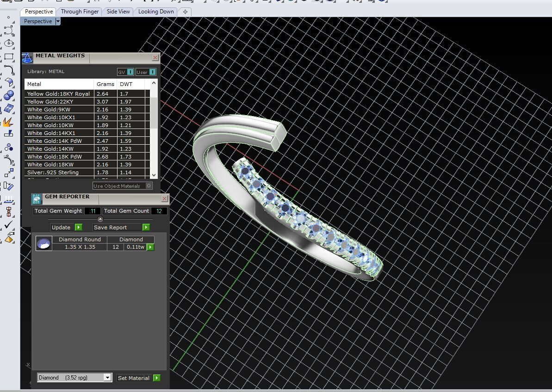This screenshot has width=552, height=392.
Task: Click the metal list scroll up arrow
Action: click(x=154, y=83)
